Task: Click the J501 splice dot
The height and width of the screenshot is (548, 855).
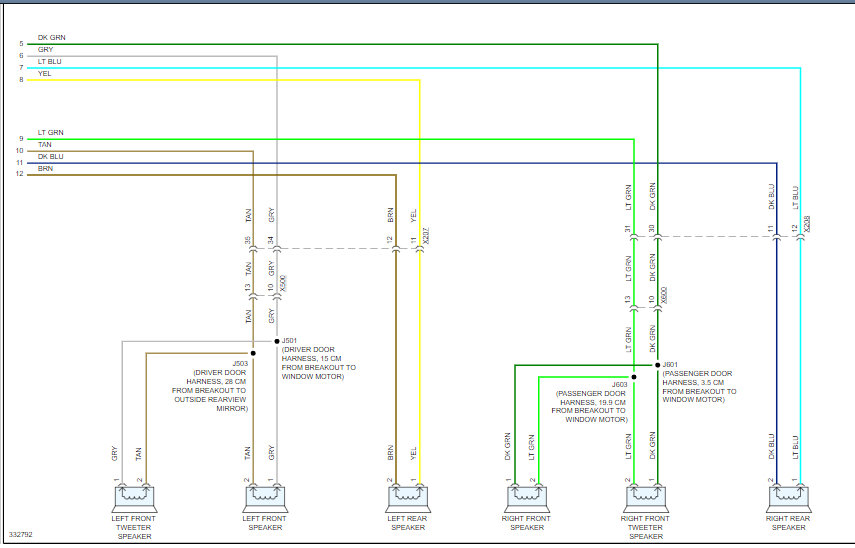Action: (x=277, y=341)
